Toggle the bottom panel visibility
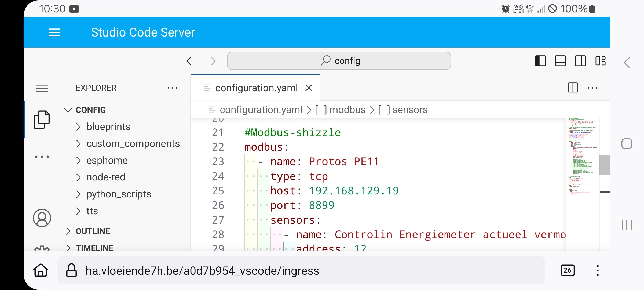 pyautogui.click(x=560, y=61)
